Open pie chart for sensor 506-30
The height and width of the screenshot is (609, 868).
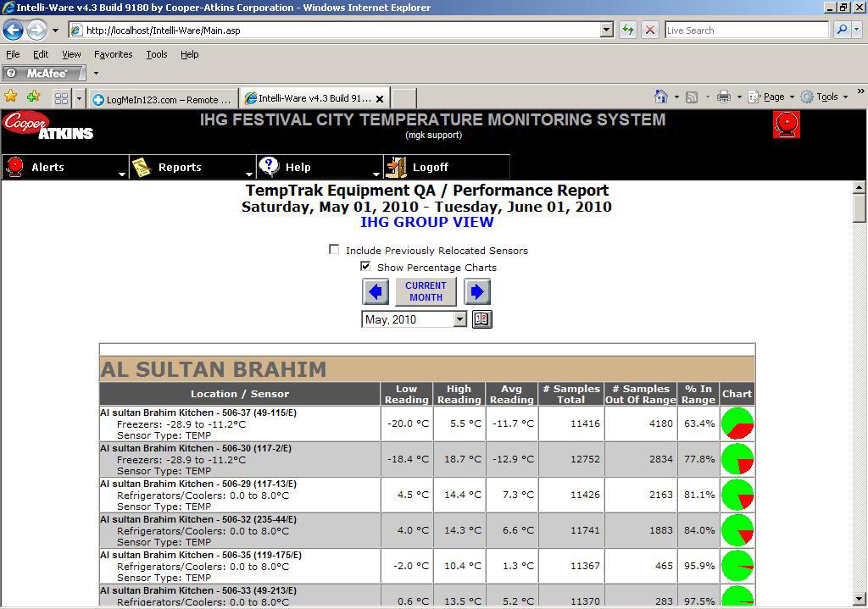pos(737,459)
